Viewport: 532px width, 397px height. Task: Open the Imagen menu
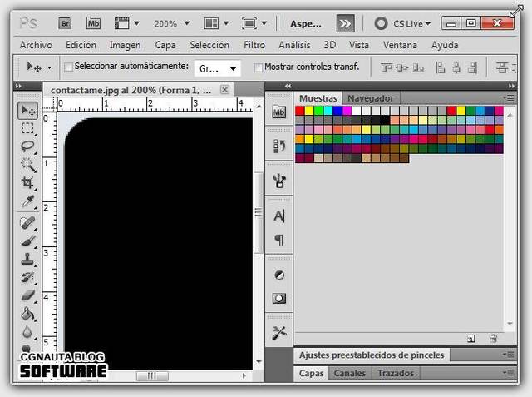coord(125,45)
